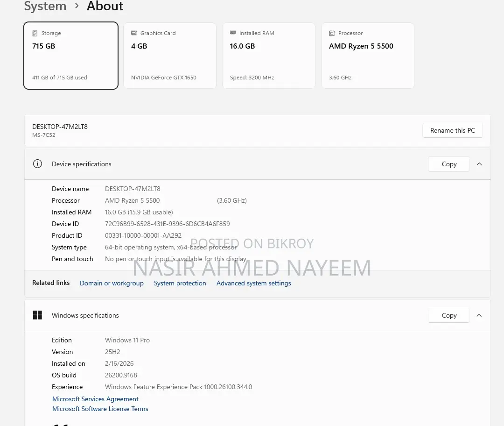Click the (3.60 GHz) processor speed text
Screen dimensions: 504x426
pos(232,200)
